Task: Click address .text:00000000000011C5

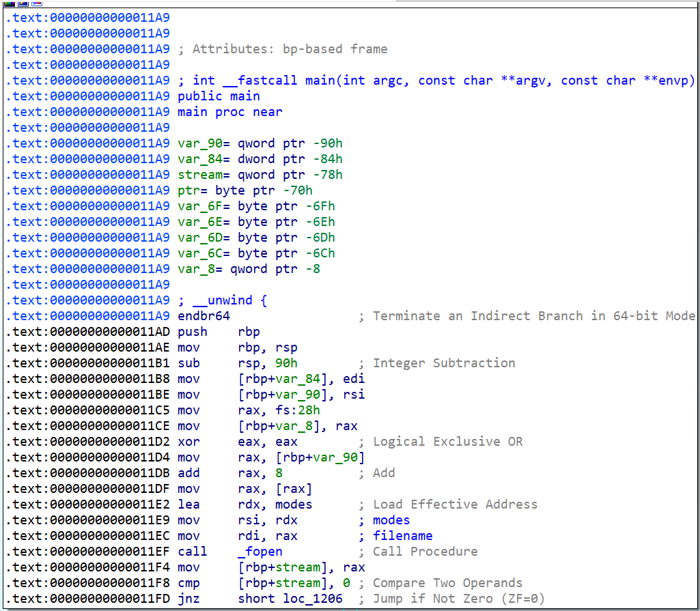Action: pyautogui.click(x=87, y=410)
